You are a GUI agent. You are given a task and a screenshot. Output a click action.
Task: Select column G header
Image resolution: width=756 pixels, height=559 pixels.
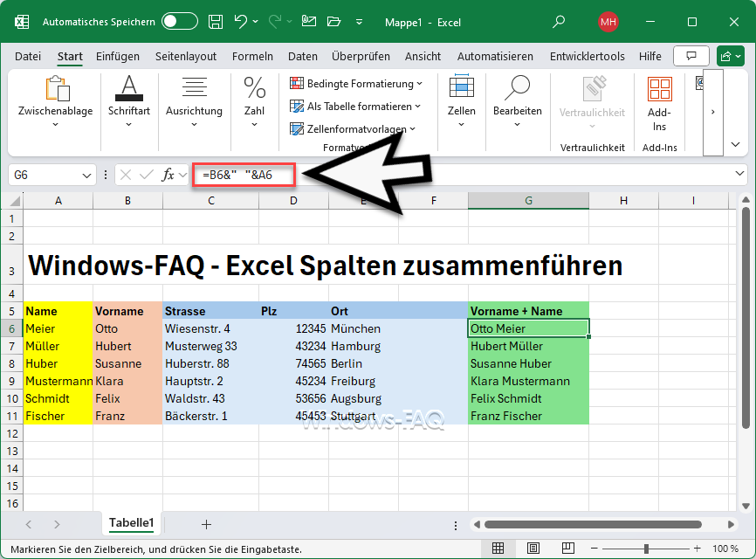point(528,201)
